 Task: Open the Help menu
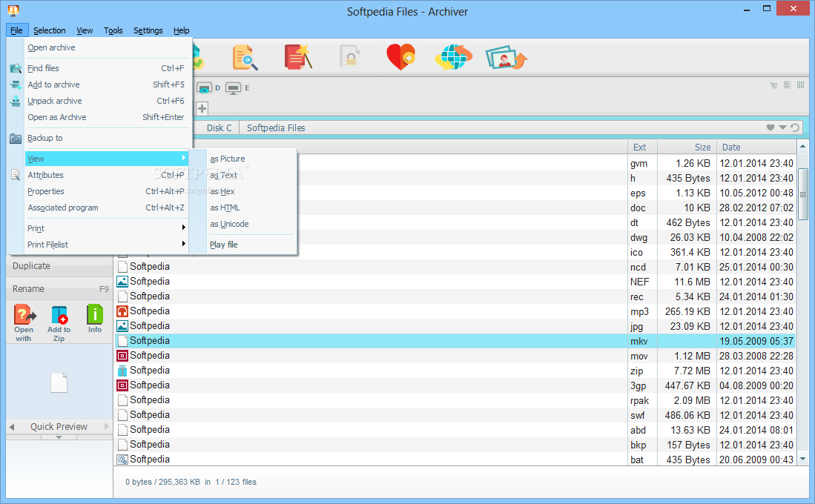[x=182, y=30]
